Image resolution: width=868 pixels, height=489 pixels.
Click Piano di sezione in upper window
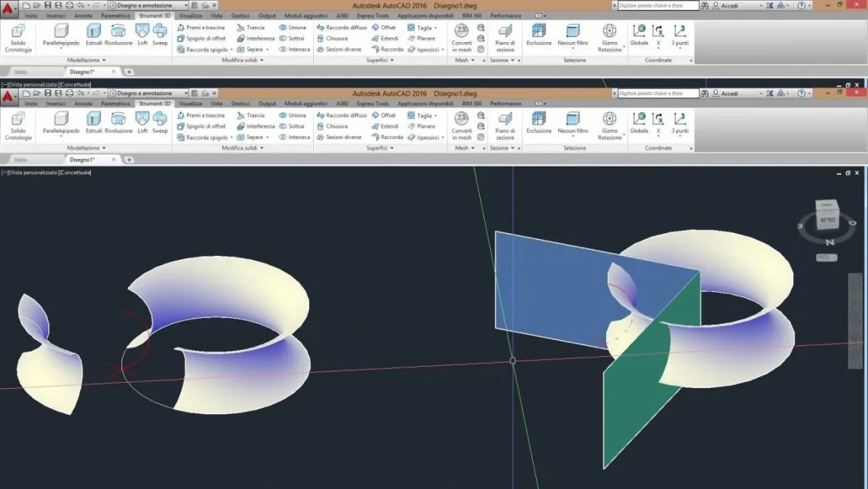(505, 37)
